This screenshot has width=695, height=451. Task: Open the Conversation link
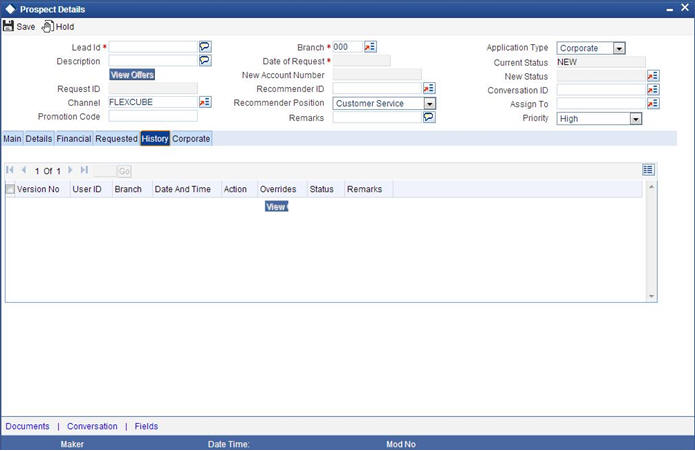tap(92, 426)
